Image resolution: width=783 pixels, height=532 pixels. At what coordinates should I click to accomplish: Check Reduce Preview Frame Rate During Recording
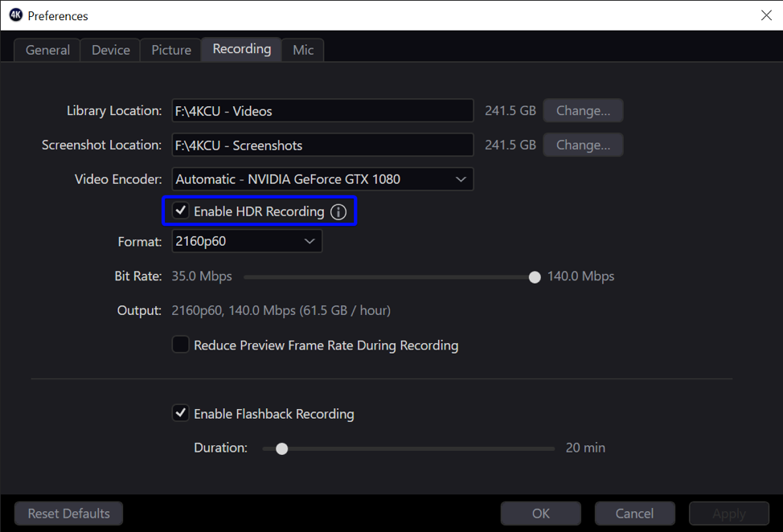point(180,344)
